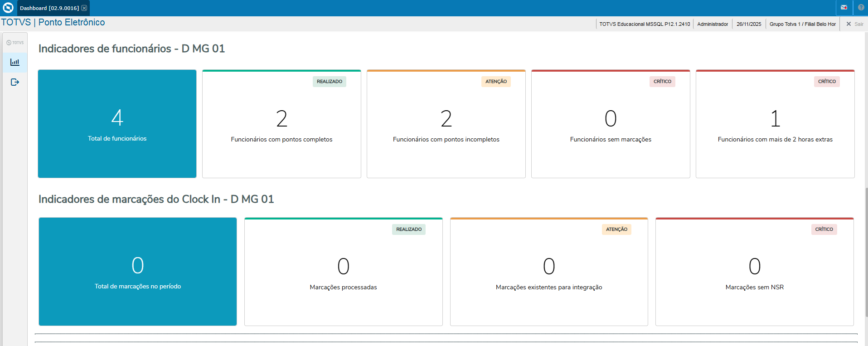Close the Dashboard [02.9.0016] tab

click(84, 8)
